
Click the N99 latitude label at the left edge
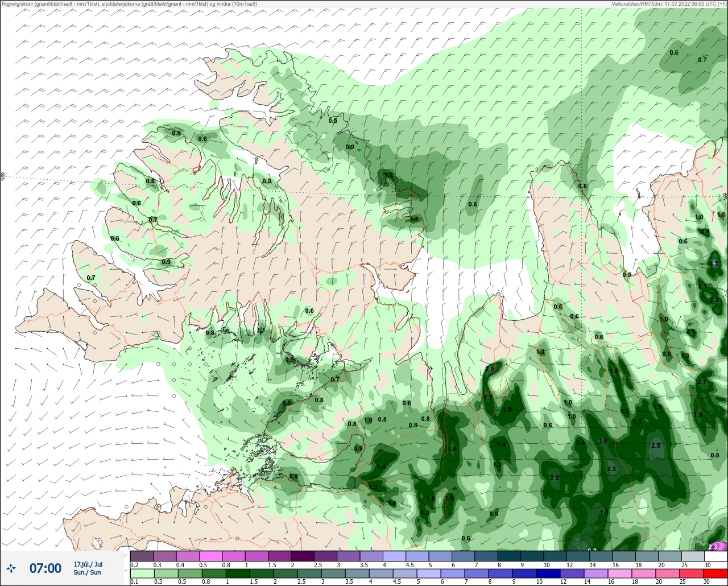pos(3,177)
